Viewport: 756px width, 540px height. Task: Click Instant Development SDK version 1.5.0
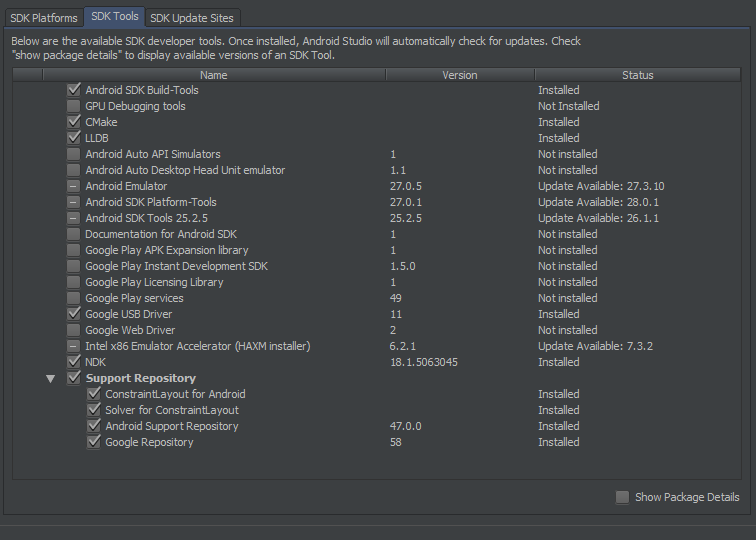click(403, 266)
